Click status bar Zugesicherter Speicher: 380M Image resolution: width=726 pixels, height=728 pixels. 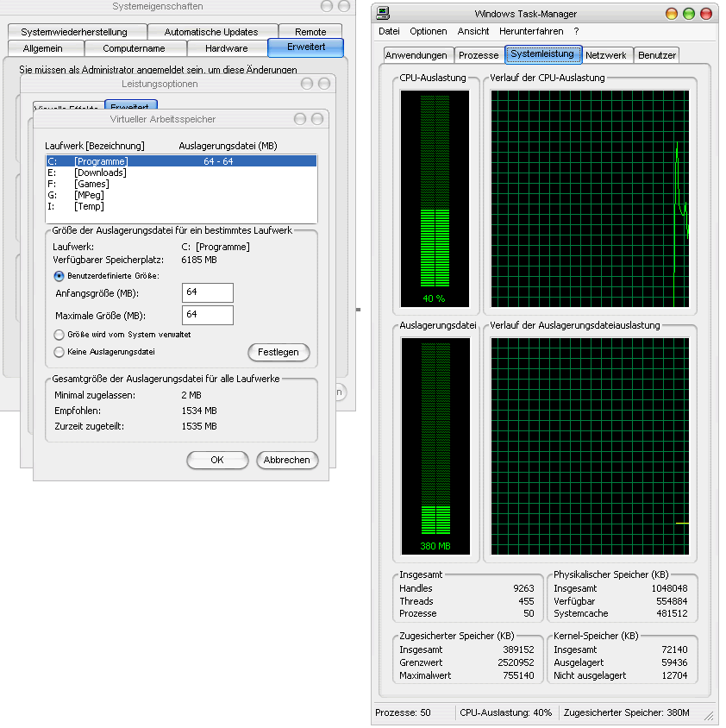[x=627, y=712]
